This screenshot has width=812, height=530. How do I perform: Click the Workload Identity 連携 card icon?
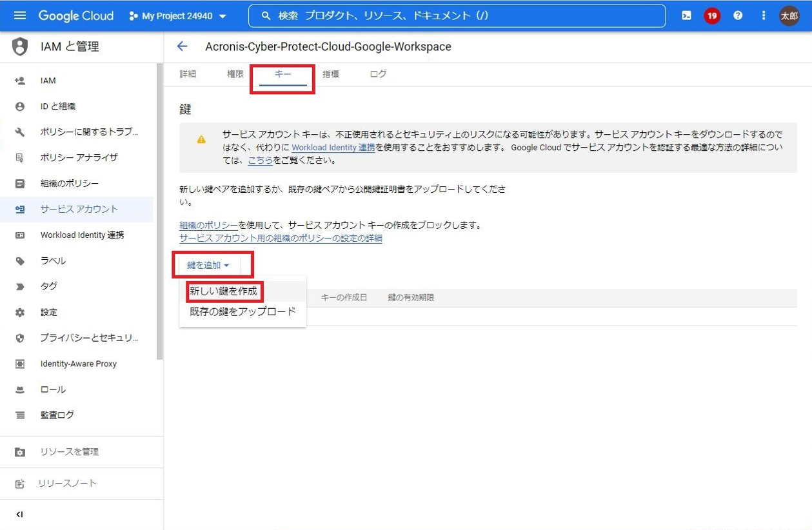[20, 235]
